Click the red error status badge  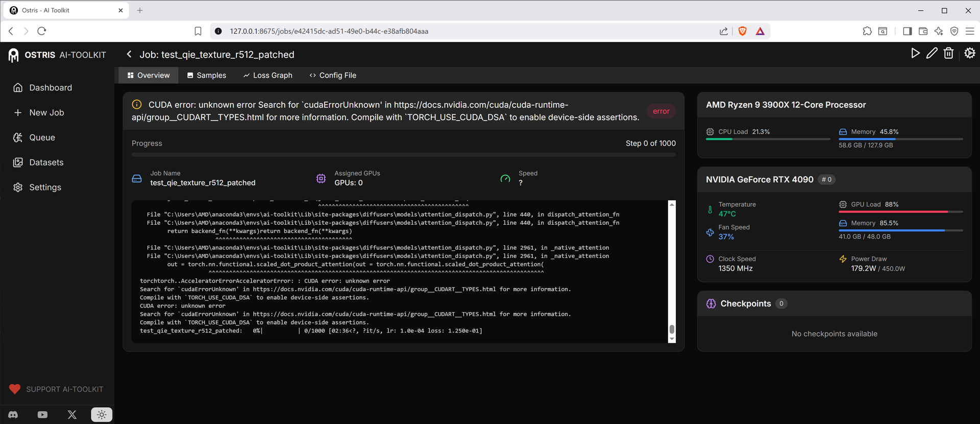(661, 111)
